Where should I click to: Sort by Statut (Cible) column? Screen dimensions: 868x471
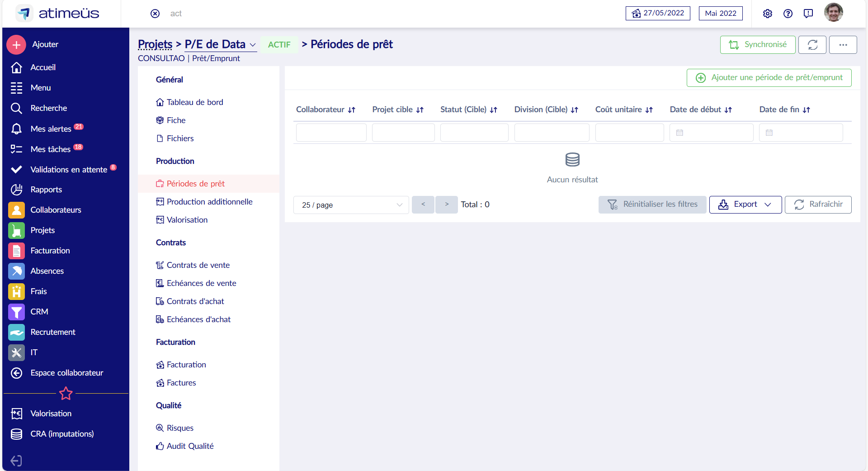tap(494, 110)
